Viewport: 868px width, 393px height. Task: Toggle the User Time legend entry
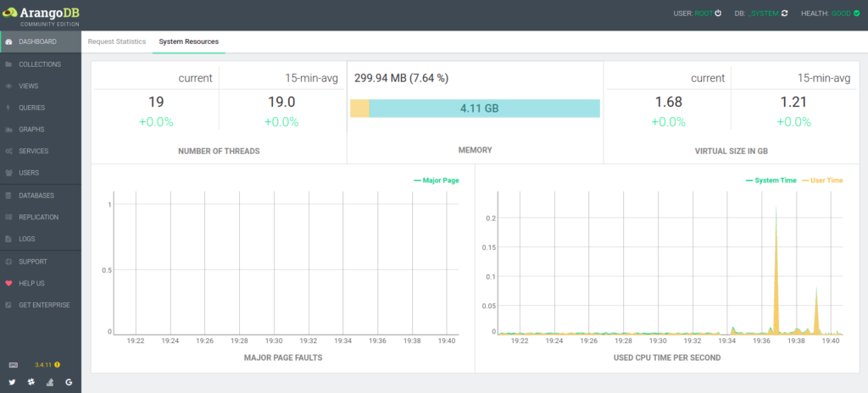pos(826,180)
